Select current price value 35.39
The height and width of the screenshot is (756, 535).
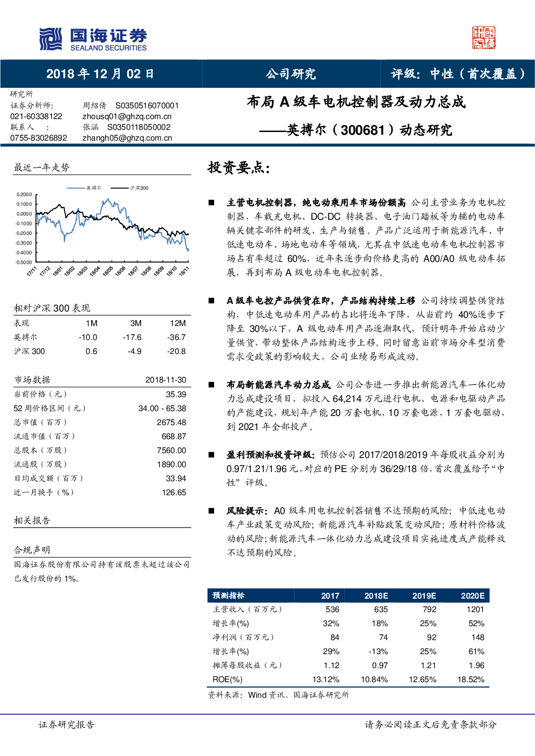[x=176, y=394]
